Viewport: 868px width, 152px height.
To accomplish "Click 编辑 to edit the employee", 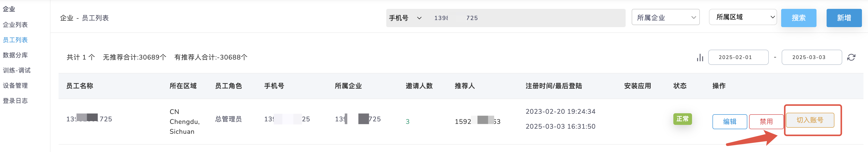I will click(729, 122).
